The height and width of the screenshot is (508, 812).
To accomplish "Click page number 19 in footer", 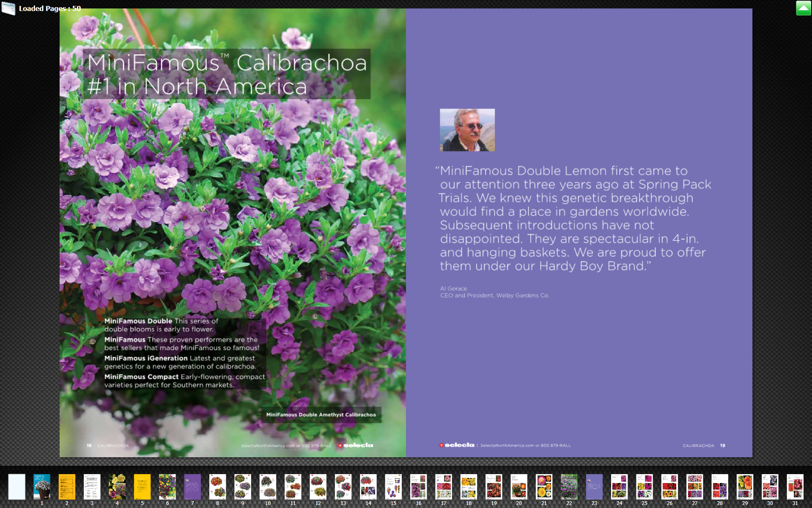I will [723, 446].
